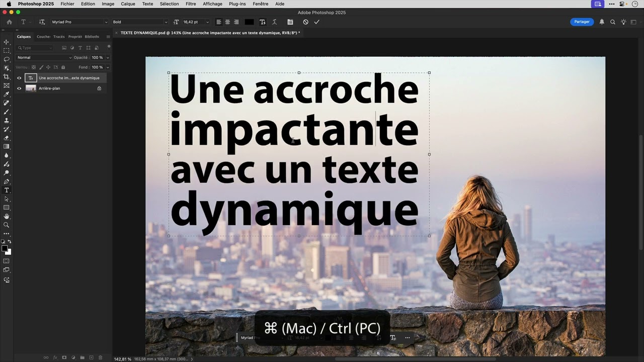Open the layer filter Type dropdown
The image size is (644, 362).
coord(34,48)
